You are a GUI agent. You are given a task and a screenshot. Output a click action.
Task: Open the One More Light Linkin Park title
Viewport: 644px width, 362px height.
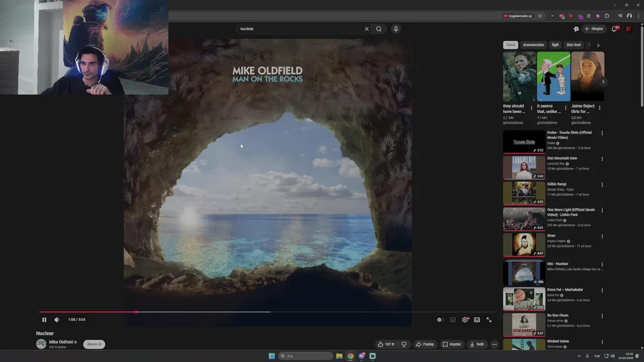571,212
